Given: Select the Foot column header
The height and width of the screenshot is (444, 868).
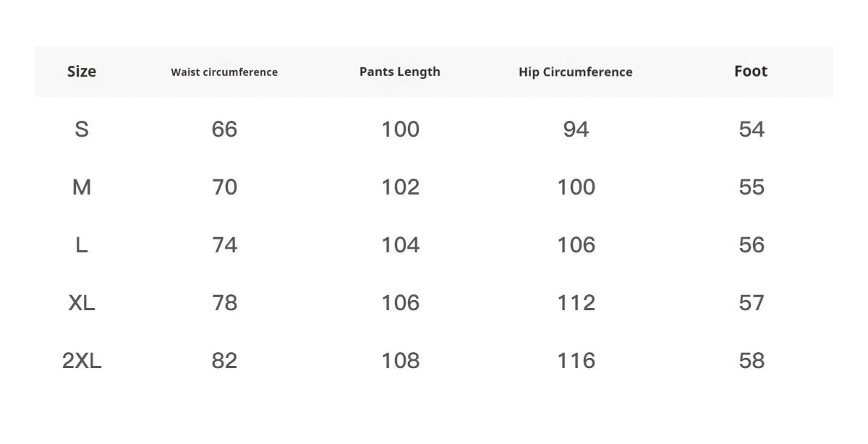Looking at the screenshot, I should [751, 72].
